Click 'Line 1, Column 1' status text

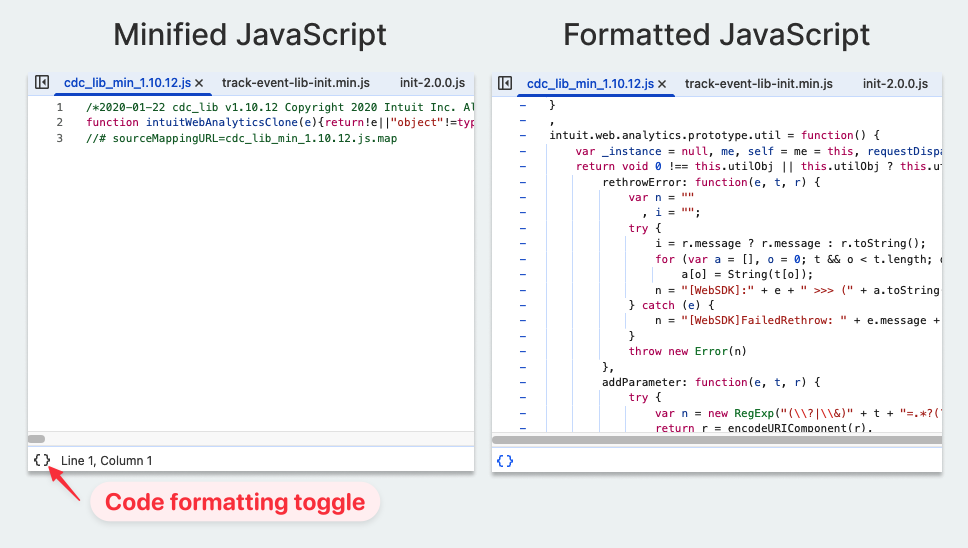106,461
